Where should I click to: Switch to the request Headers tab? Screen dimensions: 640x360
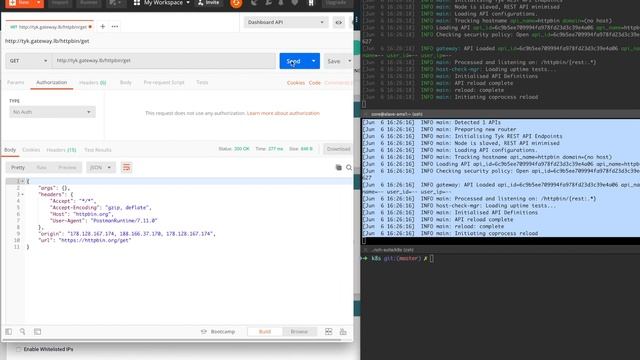pos(93,82)
